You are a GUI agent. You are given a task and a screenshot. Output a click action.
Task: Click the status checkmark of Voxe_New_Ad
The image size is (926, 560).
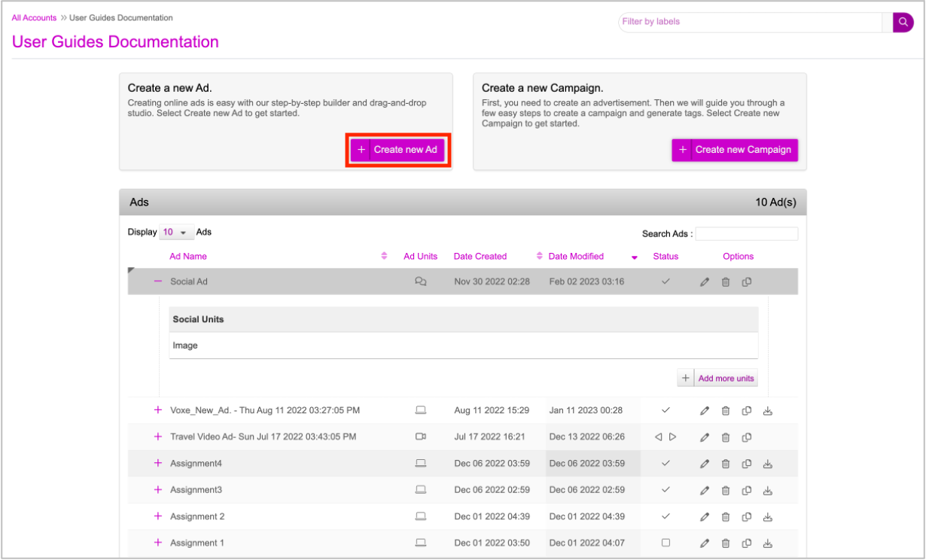666,410
